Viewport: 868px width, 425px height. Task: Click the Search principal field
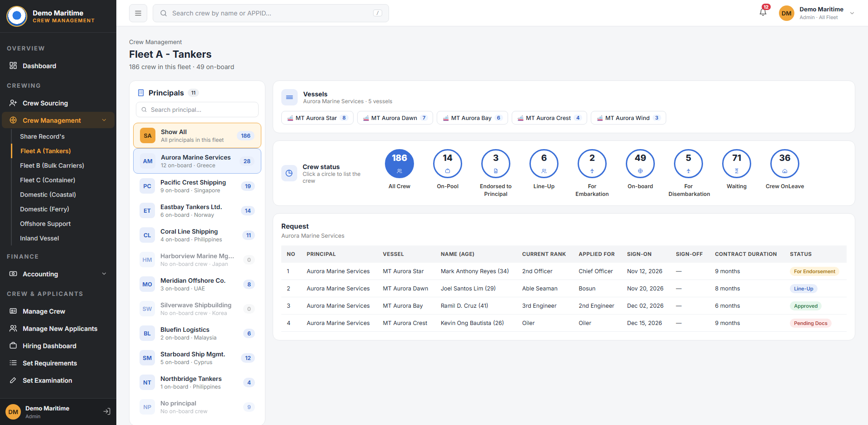pyautogui.click(x=197, y=110)
